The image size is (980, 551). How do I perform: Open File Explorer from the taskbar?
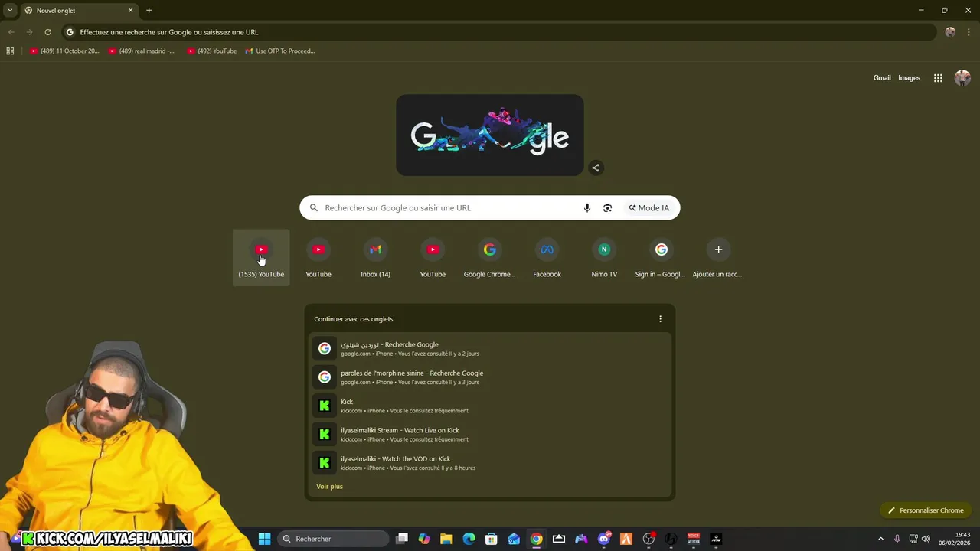click(446, 539)
